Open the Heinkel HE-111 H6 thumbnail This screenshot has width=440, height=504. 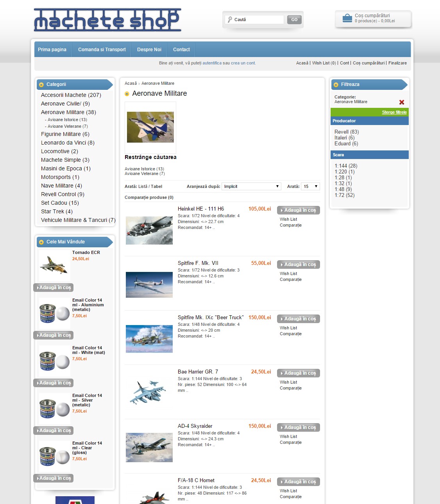pyautogui.click(x=149, y=231)
